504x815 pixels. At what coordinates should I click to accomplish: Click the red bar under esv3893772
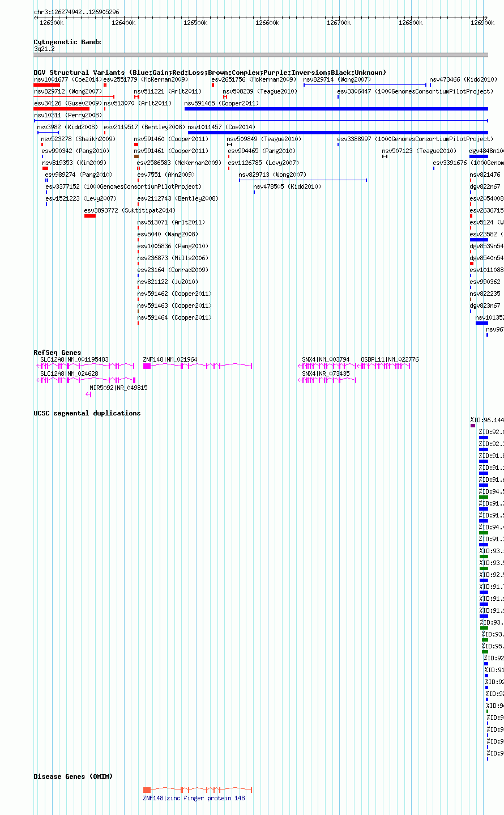(89, 216)
